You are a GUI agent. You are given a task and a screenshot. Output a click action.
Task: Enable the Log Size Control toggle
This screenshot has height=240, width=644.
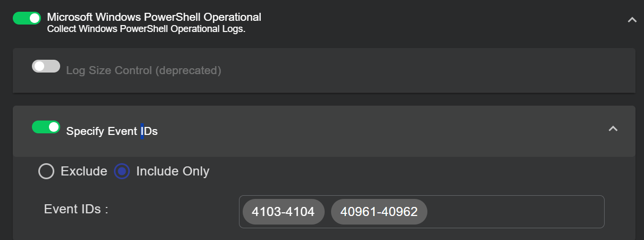[46, 66]
